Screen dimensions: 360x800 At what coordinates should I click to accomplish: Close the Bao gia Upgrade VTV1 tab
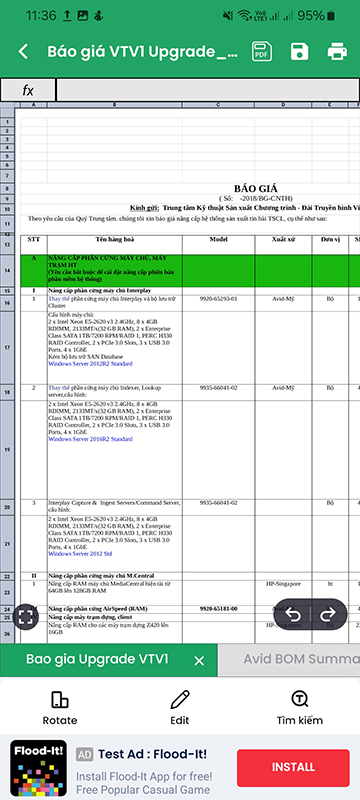pos(199,661)
